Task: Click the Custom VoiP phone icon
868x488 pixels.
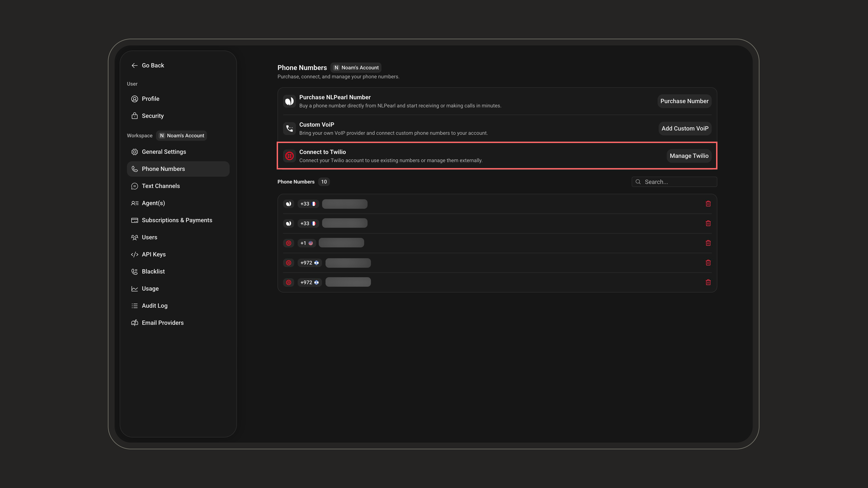Action: (x=289, y=128)
